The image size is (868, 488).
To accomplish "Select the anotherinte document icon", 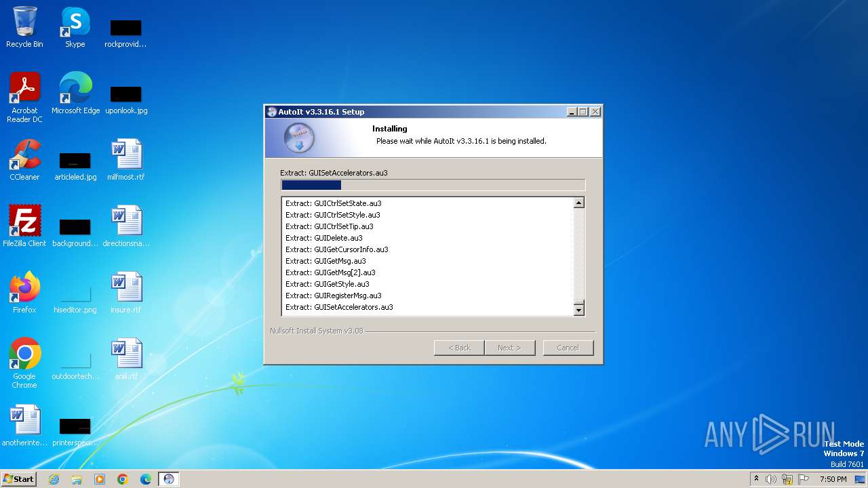I will 24,426.
